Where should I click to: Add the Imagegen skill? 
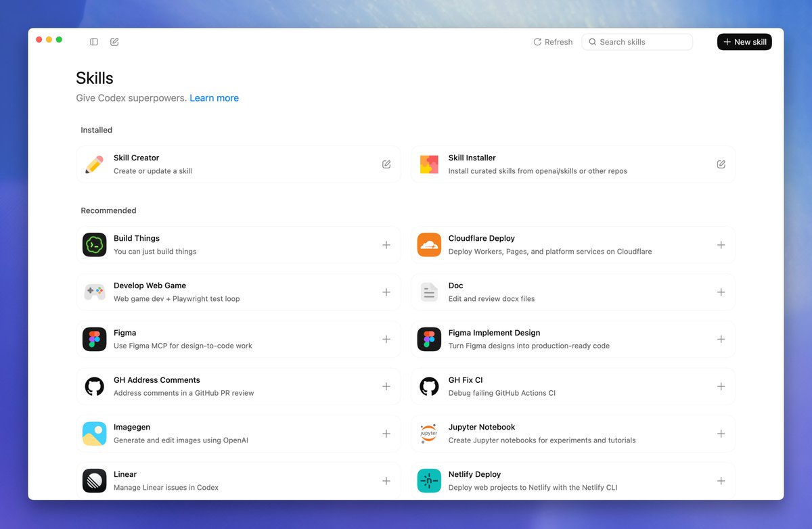[x=386, y=434]
